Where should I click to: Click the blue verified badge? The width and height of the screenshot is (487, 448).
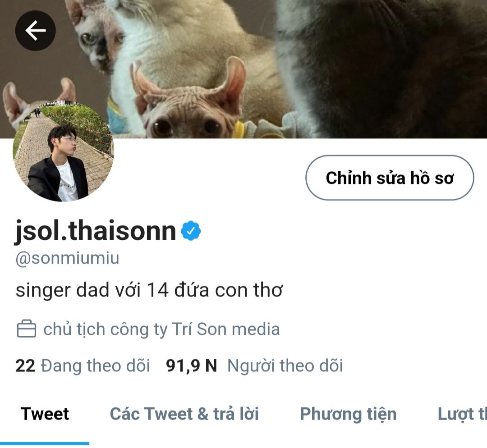[x=191, y=230]
